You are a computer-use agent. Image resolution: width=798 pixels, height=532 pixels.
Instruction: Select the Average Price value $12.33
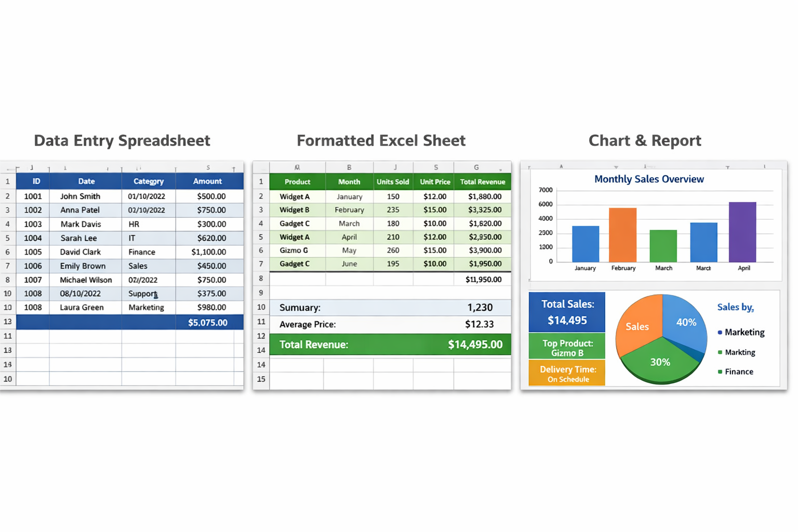click(479, 324)
